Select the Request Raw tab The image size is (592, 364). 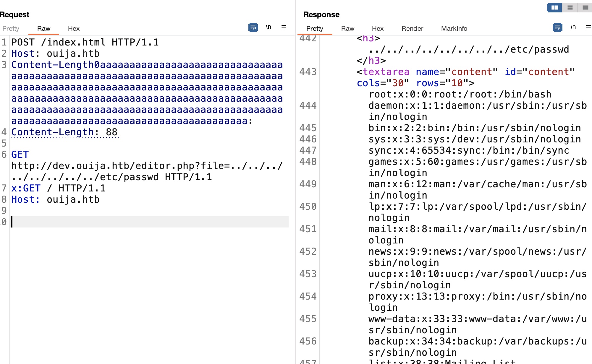coord(44,29)
